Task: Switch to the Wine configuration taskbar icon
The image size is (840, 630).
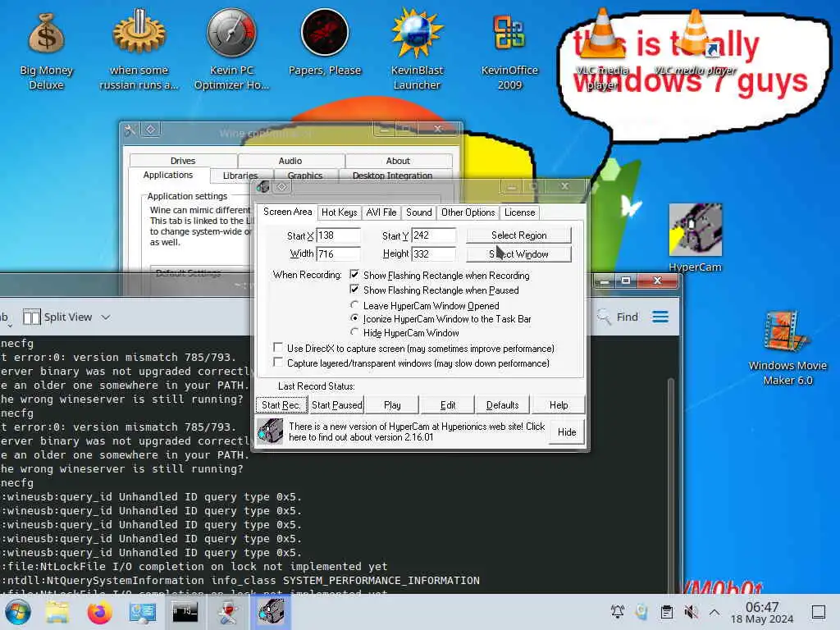Action: (228, 612)
